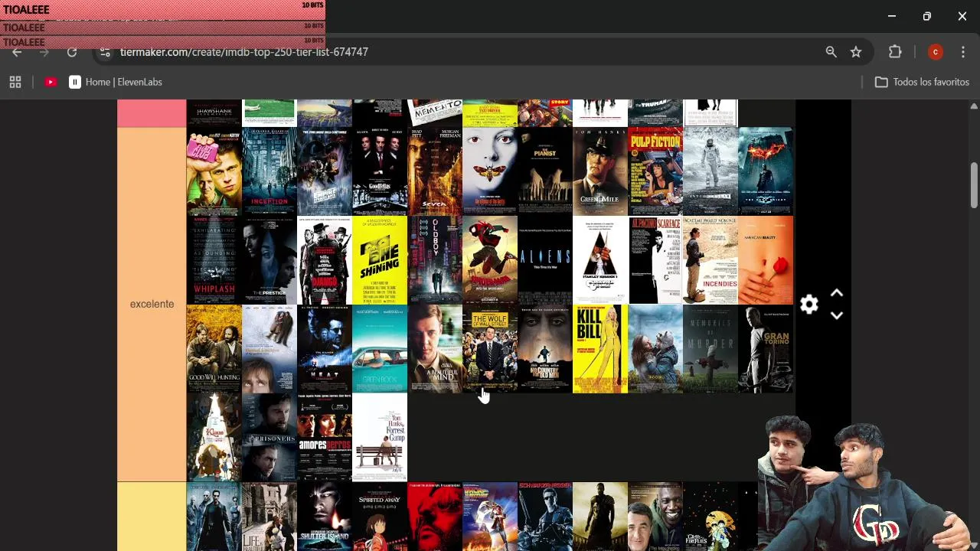Move the excelente row up

point(837,293)
